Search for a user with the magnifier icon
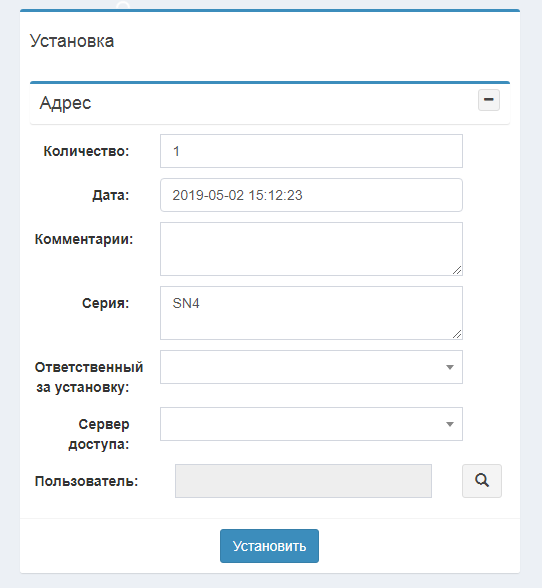Image resolution: width=542 pixels, height=588 pixels. pos(482,481)
